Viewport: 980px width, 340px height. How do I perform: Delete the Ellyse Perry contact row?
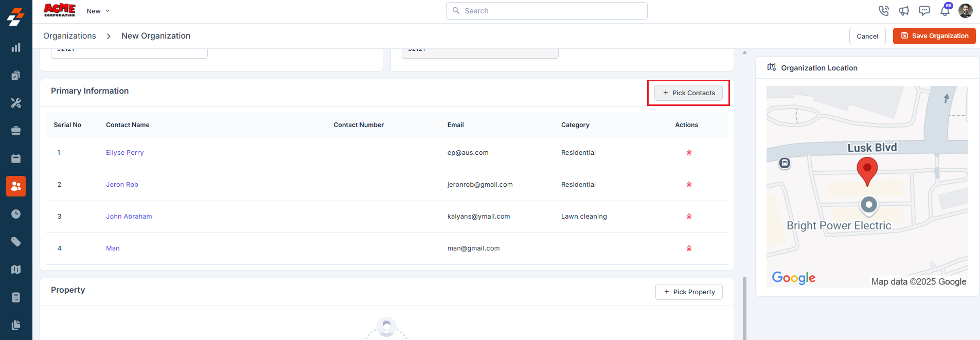[x=689, y=153]
